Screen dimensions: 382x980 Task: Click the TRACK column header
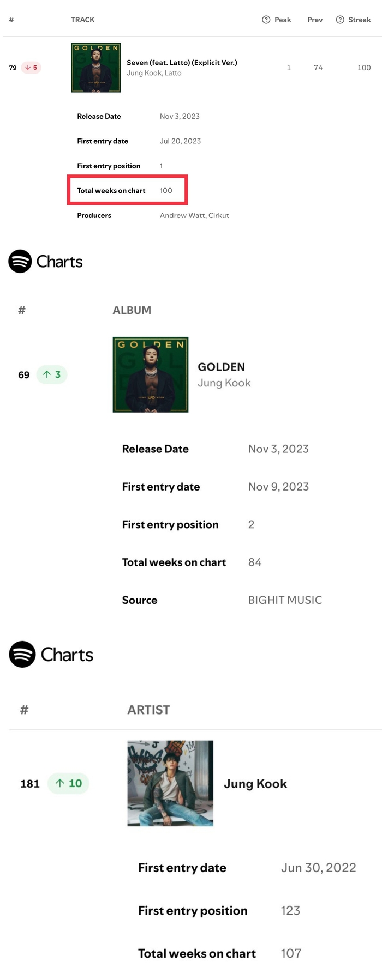[x=82, y=20]
